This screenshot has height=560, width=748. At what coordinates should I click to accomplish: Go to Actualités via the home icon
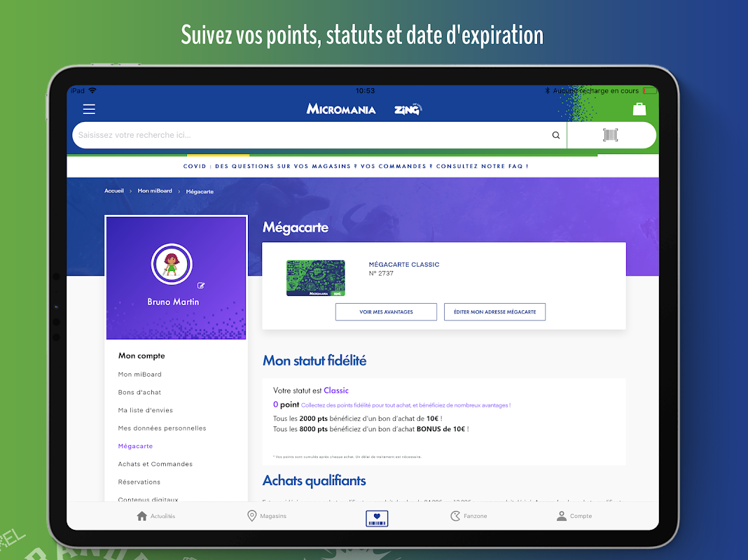click(155, 516)
